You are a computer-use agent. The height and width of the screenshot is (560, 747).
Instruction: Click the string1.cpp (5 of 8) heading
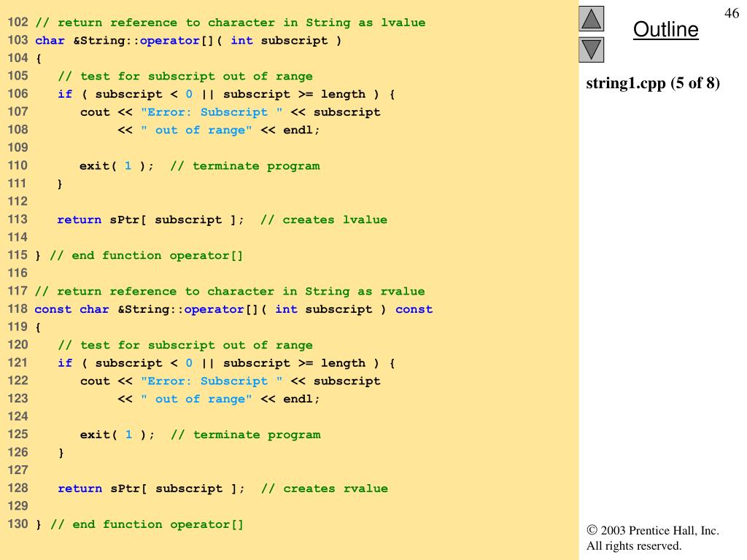click(x=653, y=83)
